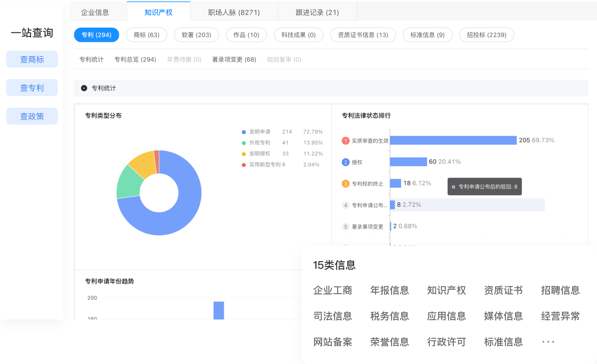Click the 驳回复审 (0) sub-tab
This screenshot has height=364, width=597.
[284, 59]
